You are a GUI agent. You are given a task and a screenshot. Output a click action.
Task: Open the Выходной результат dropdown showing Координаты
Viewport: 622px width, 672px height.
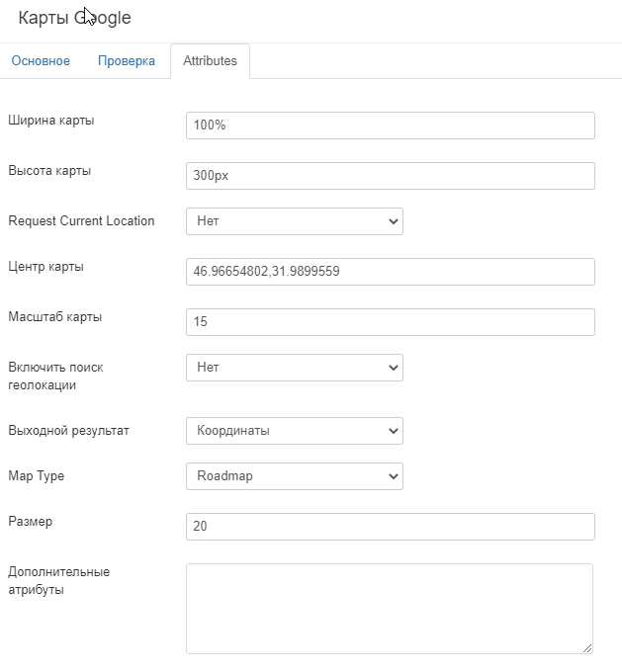click(294, 431)
